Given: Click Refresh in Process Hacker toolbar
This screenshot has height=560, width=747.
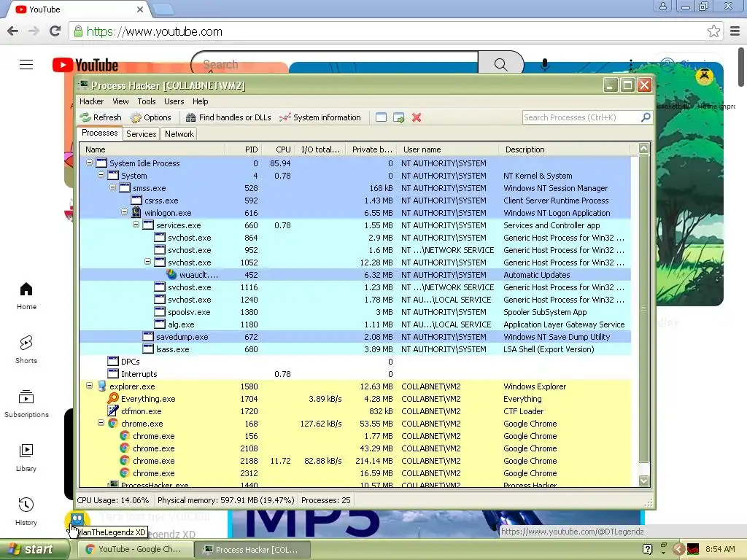Looking at the screenshot, I should pos(101,117).
